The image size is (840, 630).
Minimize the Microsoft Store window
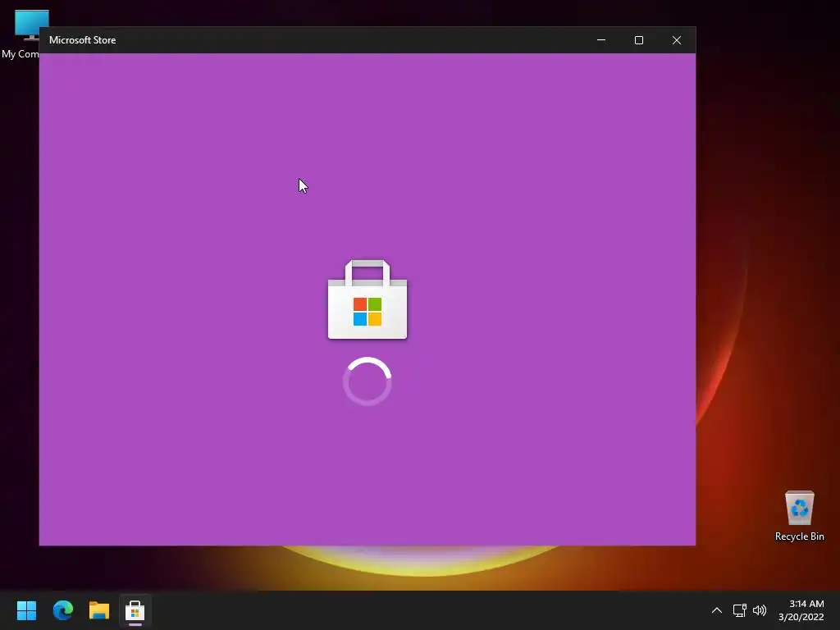[601, 40]
